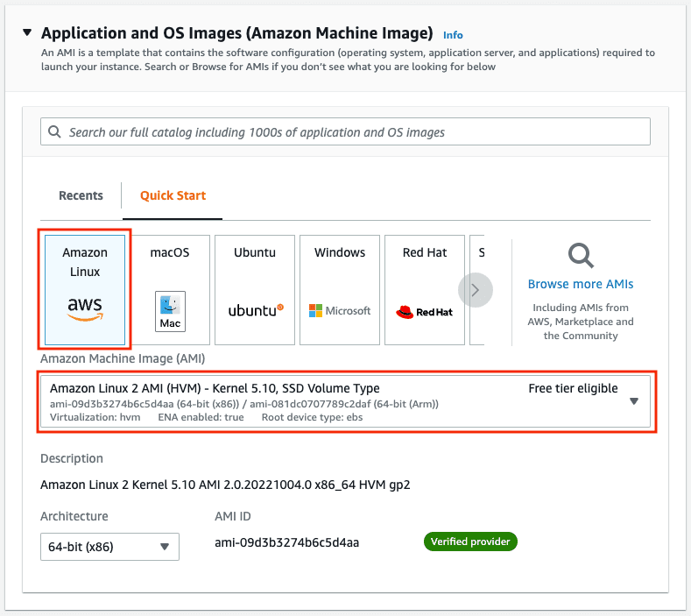Click the Architecture field label
The image size is (691, 616).
(74, 516)
